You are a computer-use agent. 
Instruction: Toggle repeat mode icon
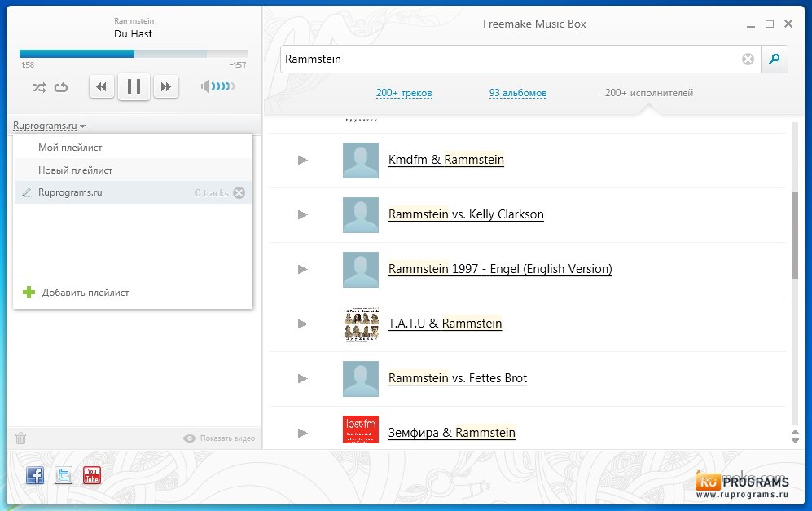pos(61,87)
